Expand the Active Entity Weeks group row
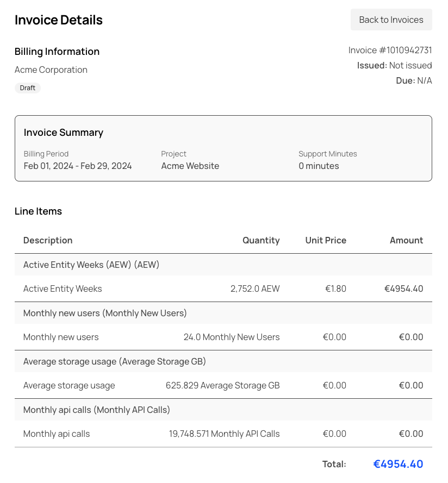 [91, 265]
